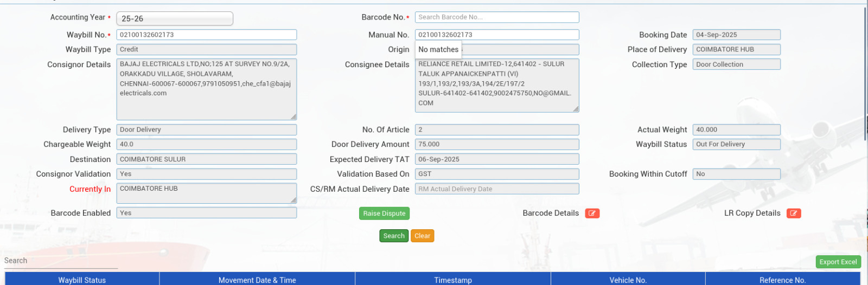The image size is (868, 285).
Task: Click the Raise Dispute button
Action: pos(384,213)
